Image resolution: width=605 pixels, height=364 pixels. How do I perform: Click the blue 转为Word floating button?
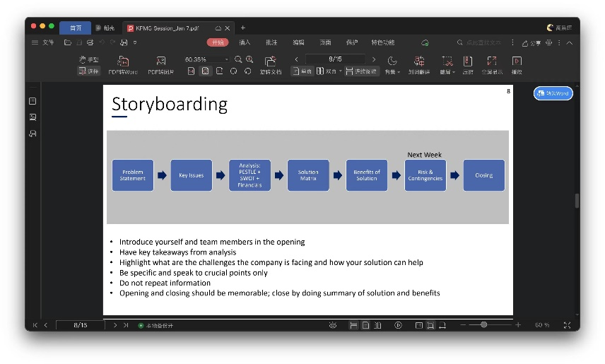[x=553, y=93]
